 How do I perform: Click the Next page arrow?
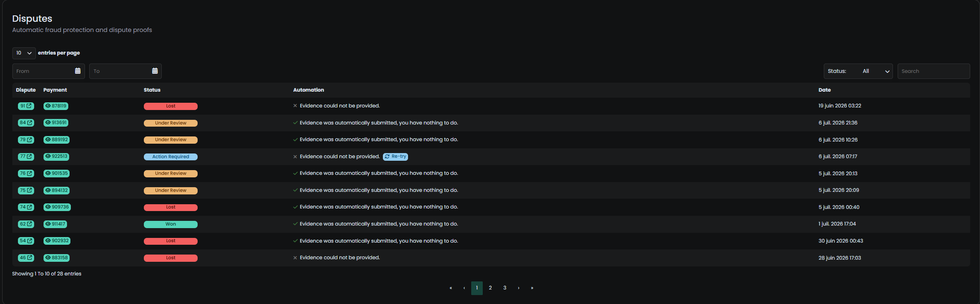[x=519, y=288]
